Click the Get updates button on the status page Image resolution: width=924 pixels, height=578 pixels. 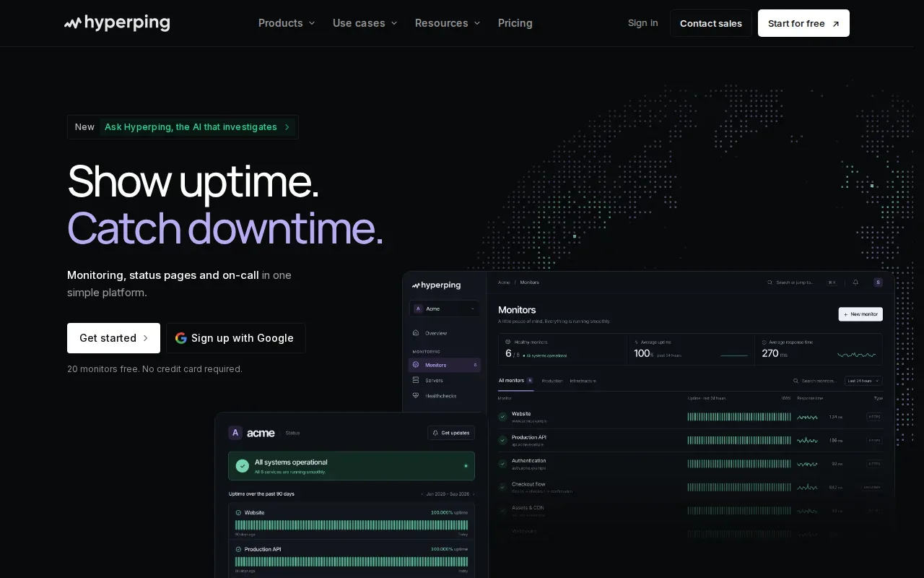451,433
